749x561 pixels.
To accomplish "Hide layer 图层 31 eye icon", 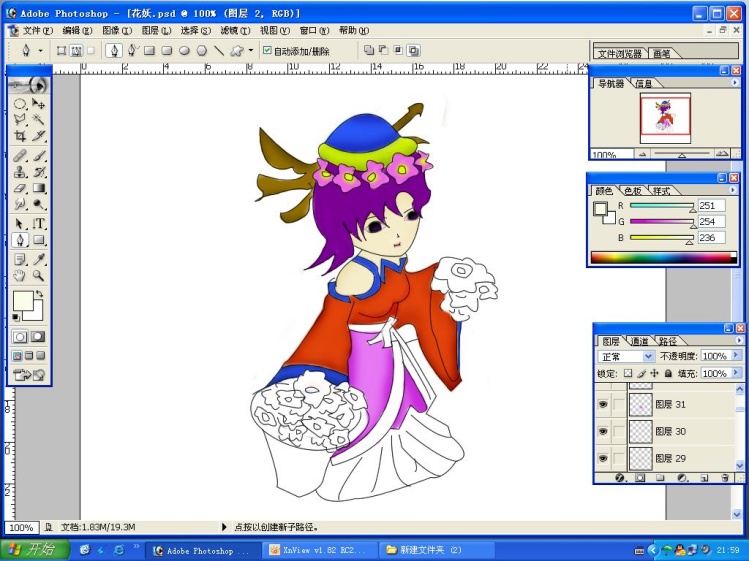I will (603, 404).
